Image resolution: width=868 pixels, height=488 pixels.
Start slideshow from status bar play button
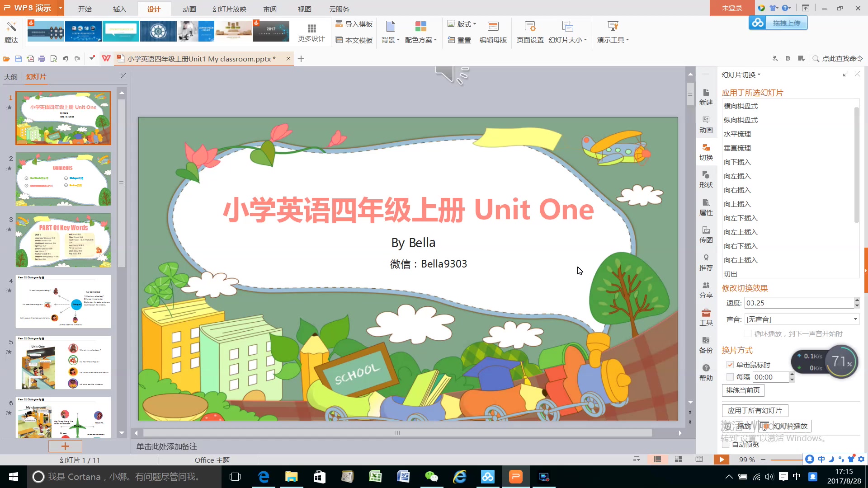pyautogui.click(x=722, y=460)
